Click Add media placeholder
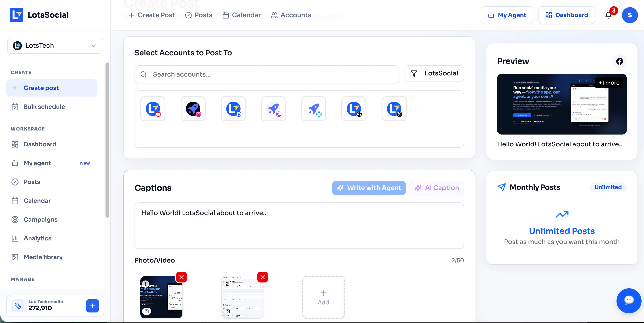This screenshot has height=323, width=644. tap(323, 297)
